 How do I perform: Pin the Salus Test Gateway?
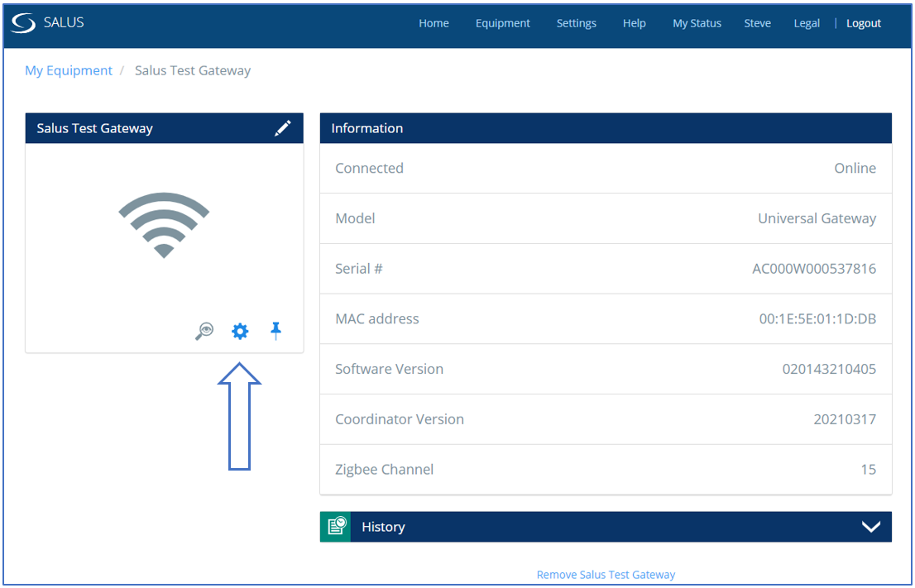tap(276, 332)
